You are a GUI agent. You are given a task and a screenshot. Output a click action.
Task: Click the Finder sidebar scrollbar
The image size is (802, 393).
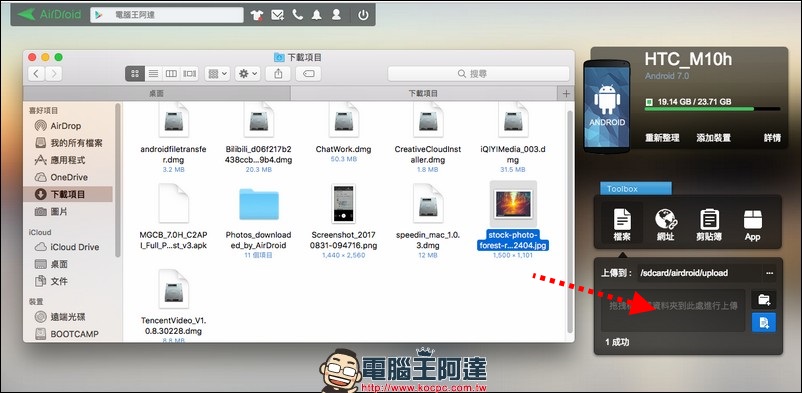[118, 179]
